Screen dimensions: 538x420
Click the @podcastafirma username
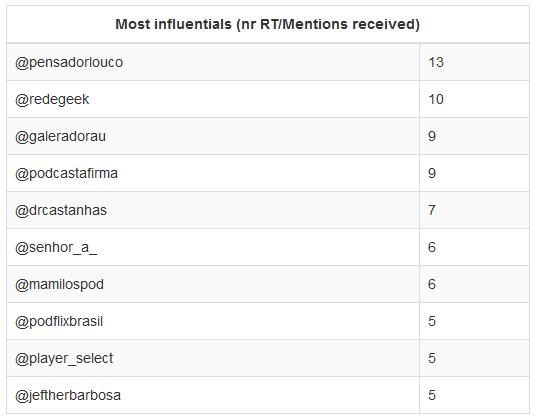pyautogui.click(x=66, y=174)
